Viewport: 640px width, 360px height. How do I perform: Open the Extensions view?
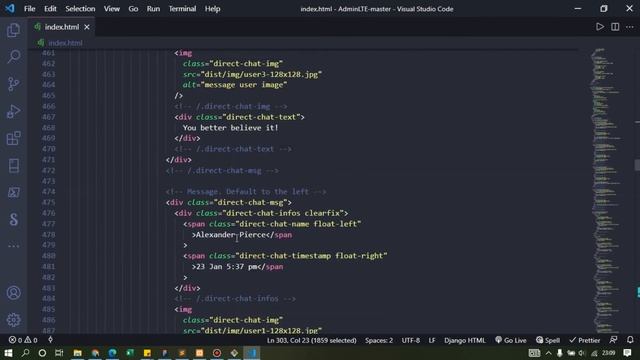(13, 138)
